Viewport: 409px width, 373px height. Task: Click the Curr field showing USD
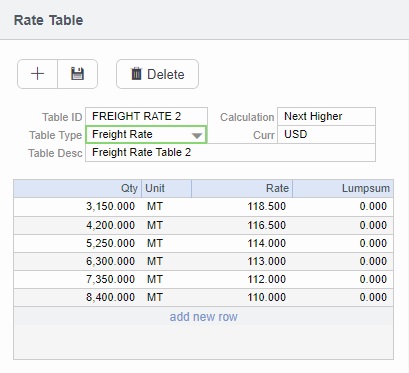326,135
